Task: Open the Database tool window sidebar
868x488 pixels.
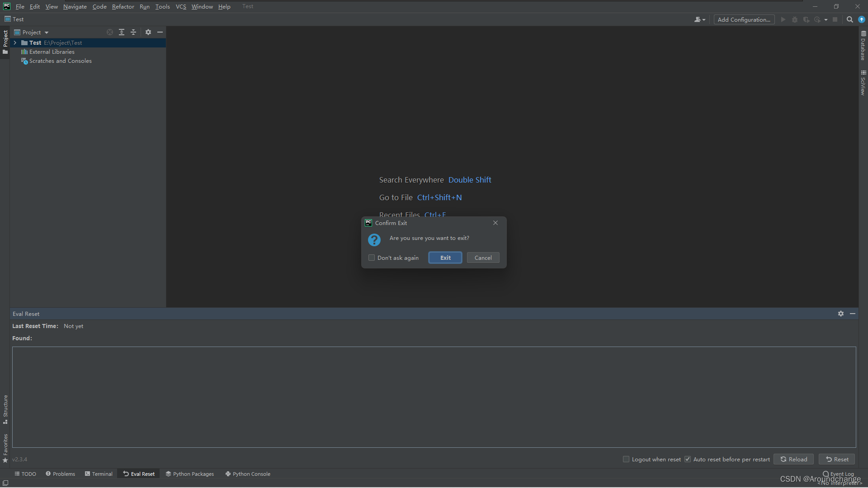Action: coord(863,46)
